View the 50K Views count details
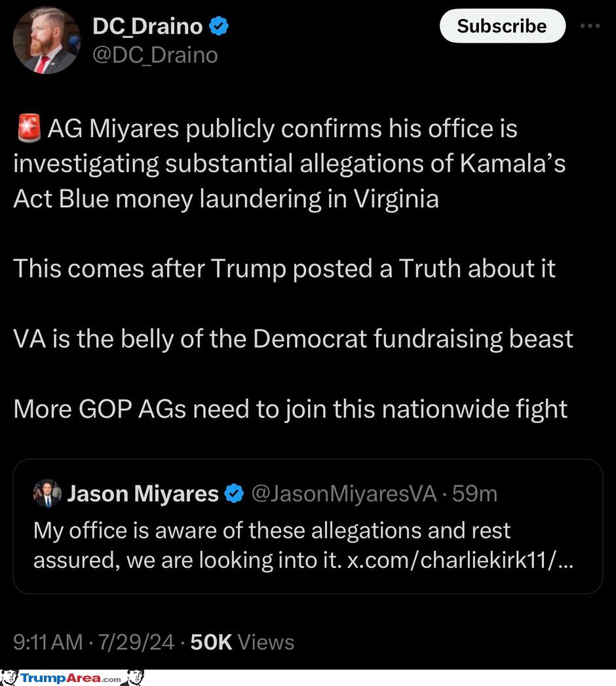 [x=242, y=642]
